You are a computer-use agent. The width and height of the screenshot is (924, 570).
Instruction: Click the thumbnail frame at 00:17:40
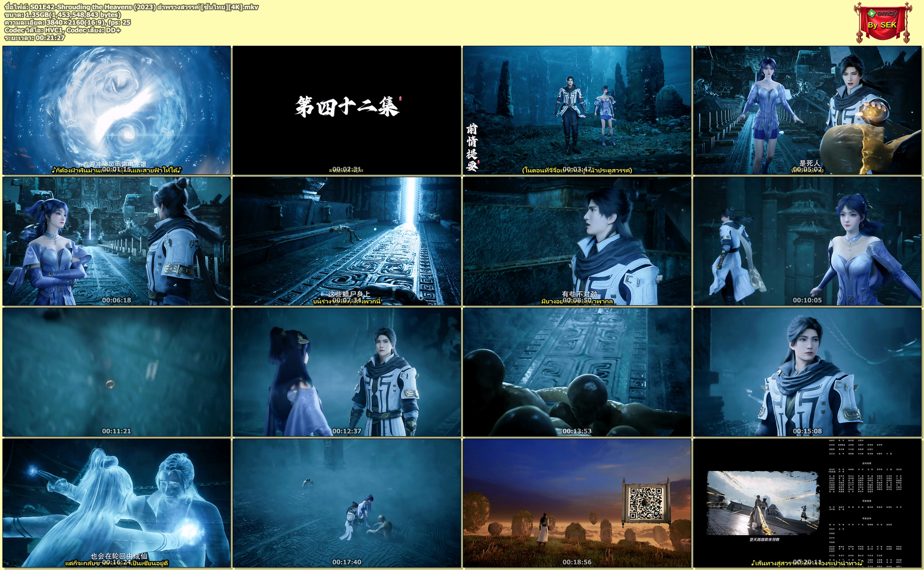[347, 503]
